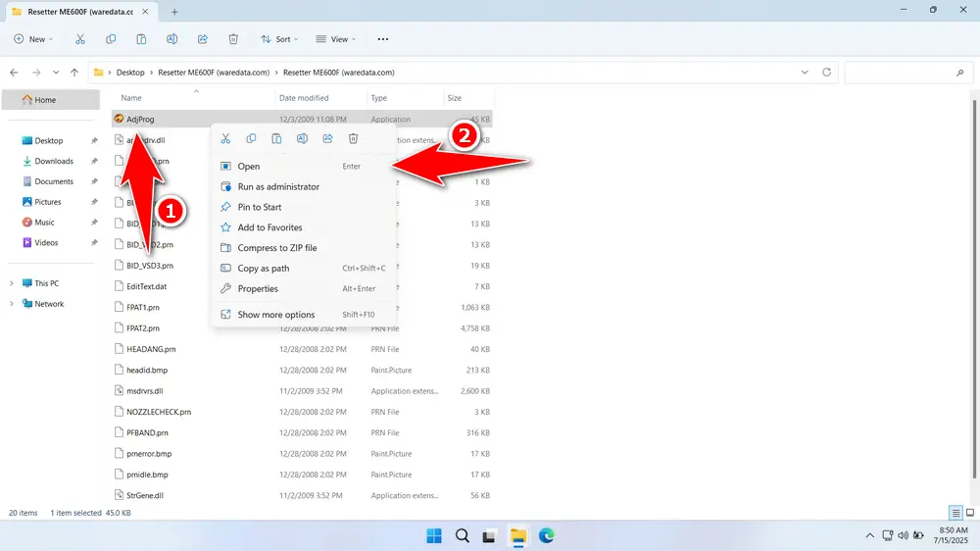980x551 pixels.
Task: Open the Windows Start menu
Action: 434,535
